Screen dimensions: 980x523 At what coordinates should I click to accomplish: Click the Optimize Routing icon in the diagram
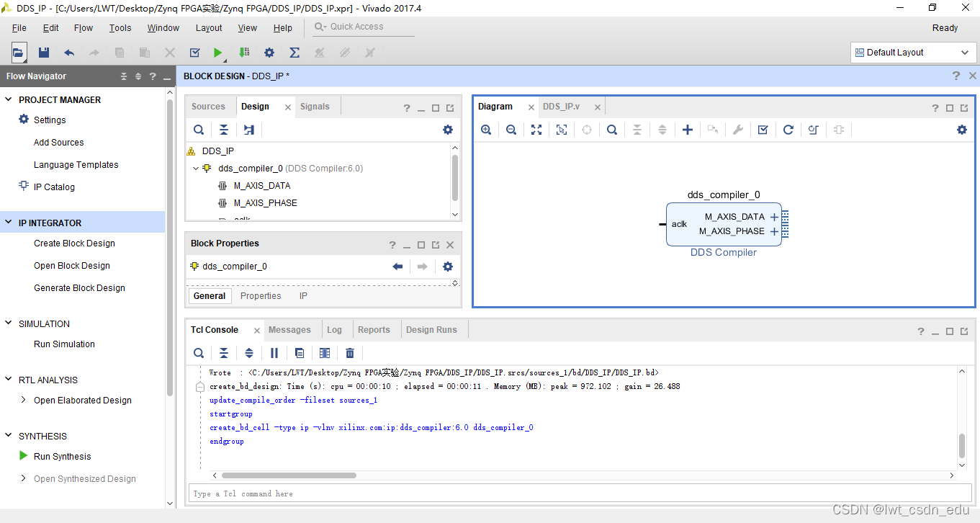(x=814, y=130)
